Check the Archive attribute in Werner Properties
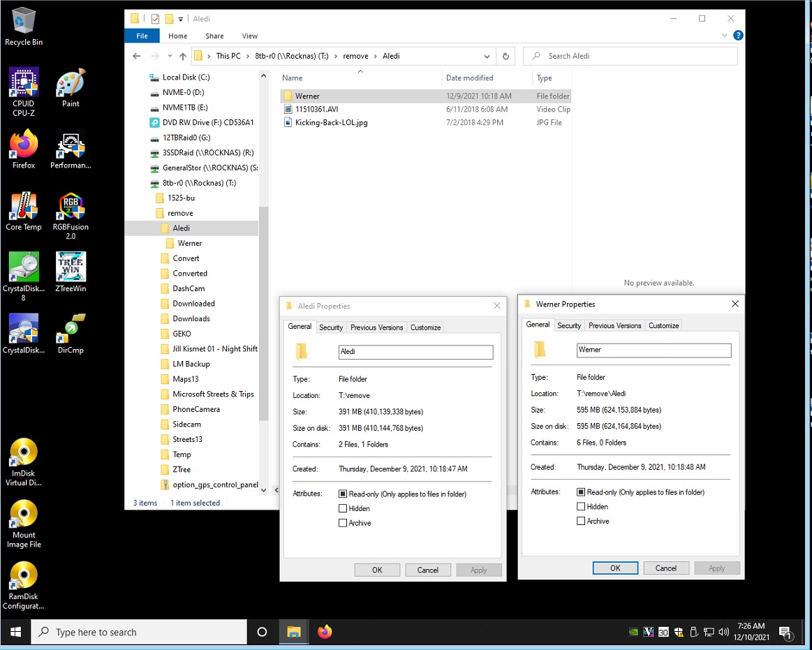Image resolution: width=812 pixels, height=650 pixels. 580,521
